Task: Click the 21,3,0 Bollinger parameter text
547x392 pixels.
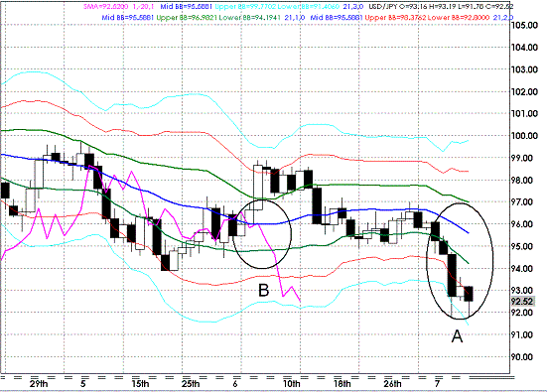Action: coord(353,7)
